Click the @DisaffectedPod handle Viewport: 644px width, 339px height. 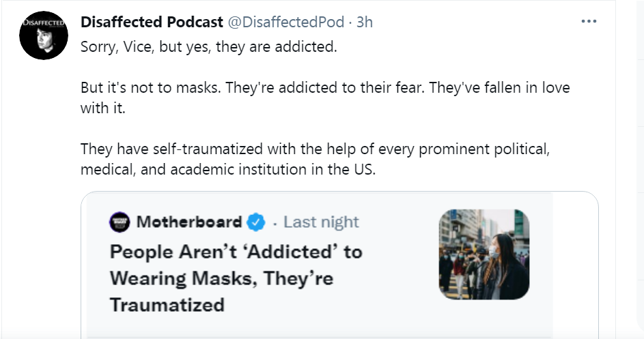(285, 22)
